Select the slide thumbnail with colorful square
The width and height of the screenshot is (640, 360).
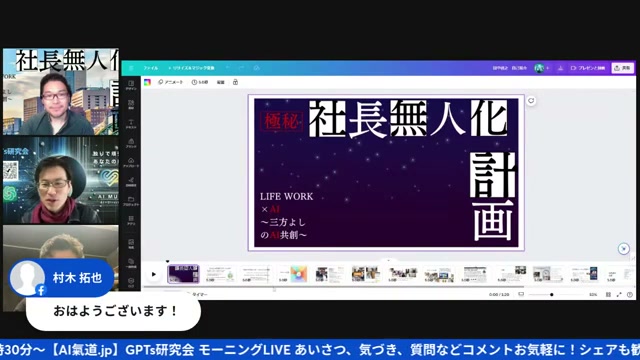292,274
